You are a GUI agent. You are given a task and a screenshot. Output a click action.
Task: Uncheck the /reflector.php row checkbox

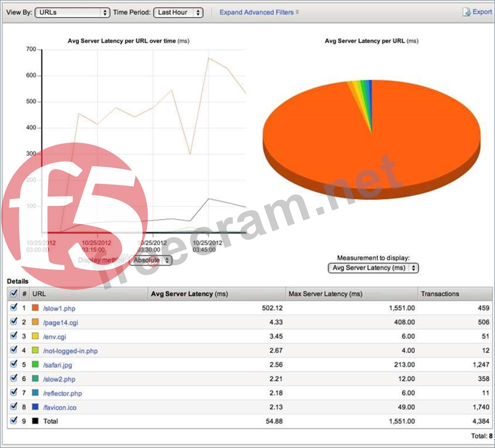14,393
